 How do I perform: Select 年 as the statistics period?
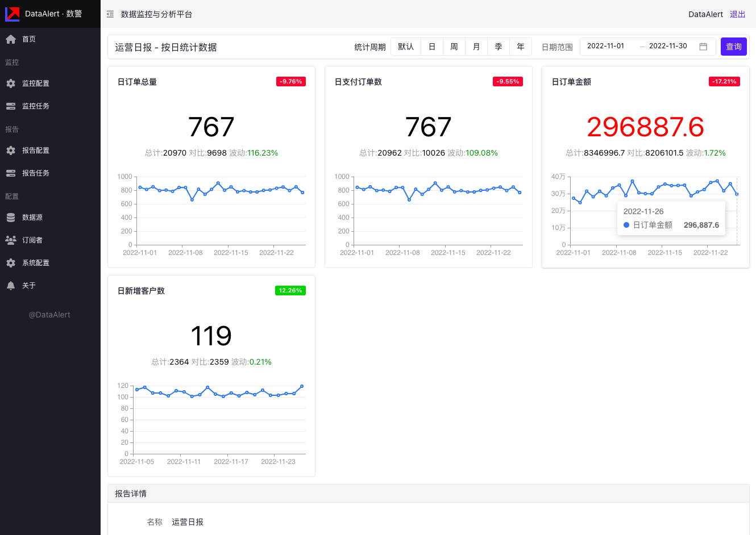[x=520, y=46]
